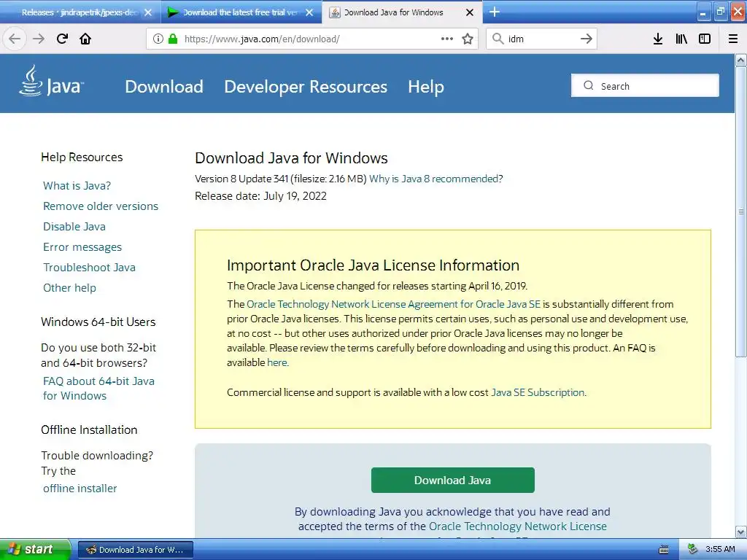Screen dimensions: 747x560
Task: Click the page scrollbar down arrow
Action: (x=741, y=532)
